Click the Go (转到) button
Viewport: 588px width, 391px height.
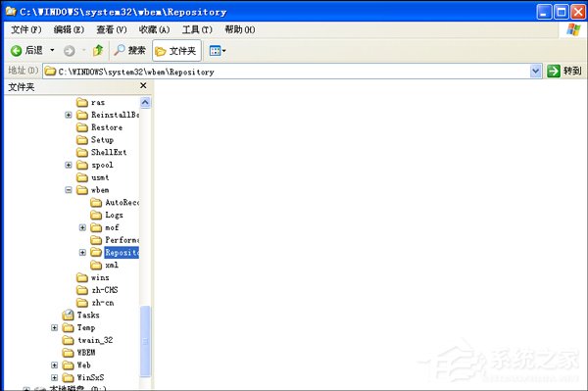tap(564, 71)
